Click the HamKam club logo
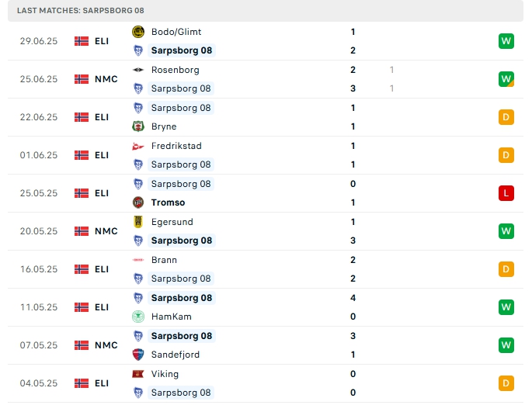 pyautogui.click(x=138, y=317)
